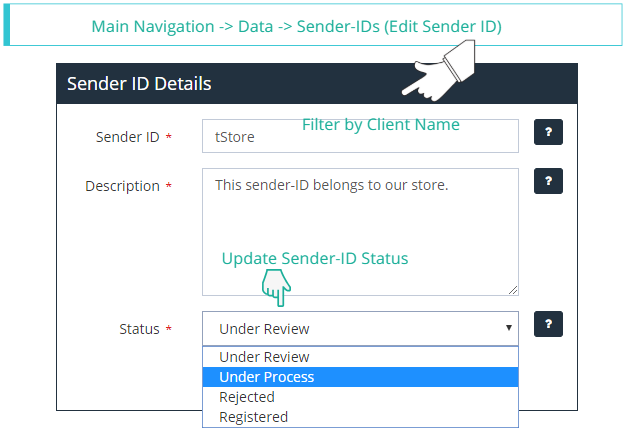Image resolution: width=627 pixels, height=447 pixels.
Task: Click the white pointing hand icon
Action: [x=436, y=75]
